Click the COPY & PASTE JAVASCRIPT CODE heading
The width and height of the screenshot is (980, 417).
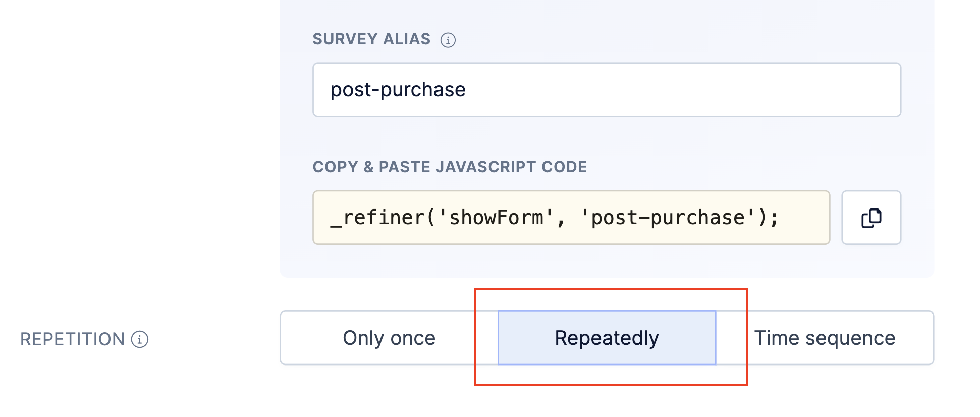coord(450,167)
